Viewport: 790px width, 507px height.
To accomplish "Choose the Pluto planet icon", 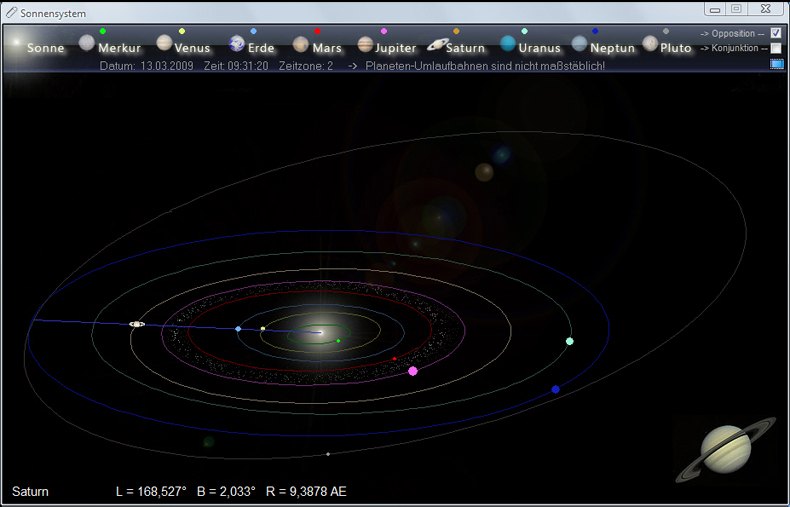I will click(x=650, y=44).
